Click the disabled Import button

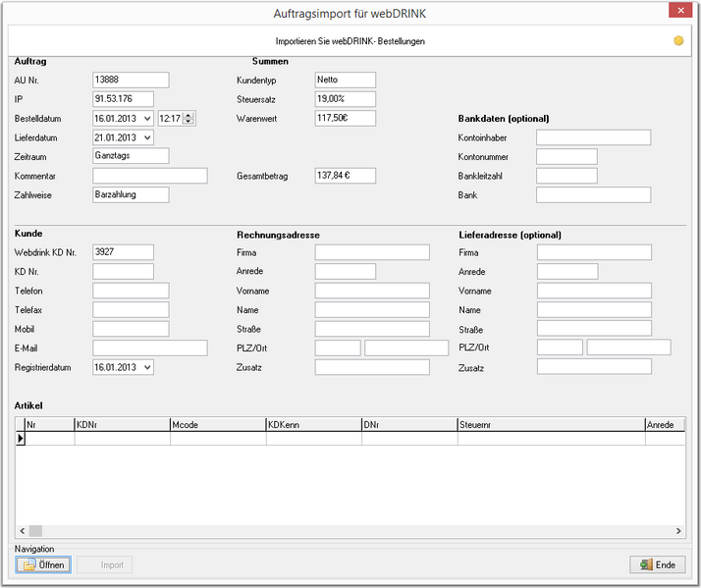105,564
